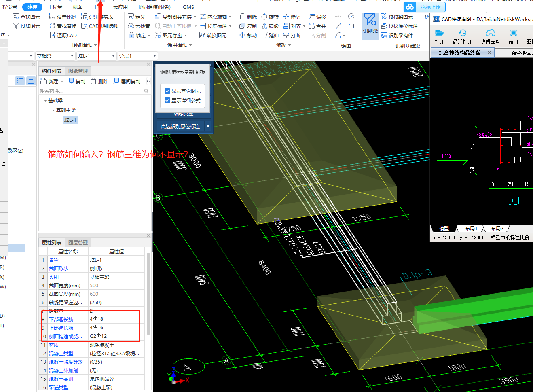
Task: Select the 移动 move tool
Action: click(x=248, y=35)
